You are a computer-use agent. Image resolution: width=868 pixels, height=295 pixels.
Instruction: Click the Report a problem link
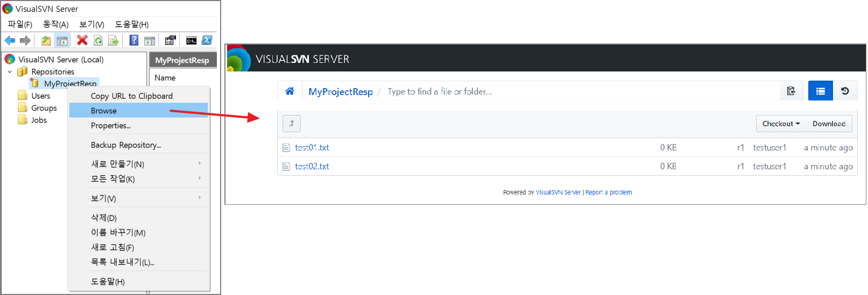click(609, 192)
